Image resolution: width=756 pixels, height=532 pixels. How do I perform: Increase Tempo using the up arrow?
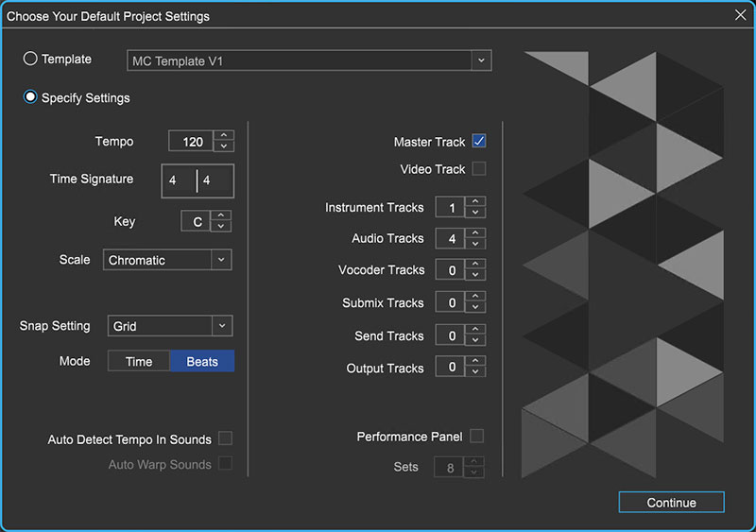click(224, 136)
